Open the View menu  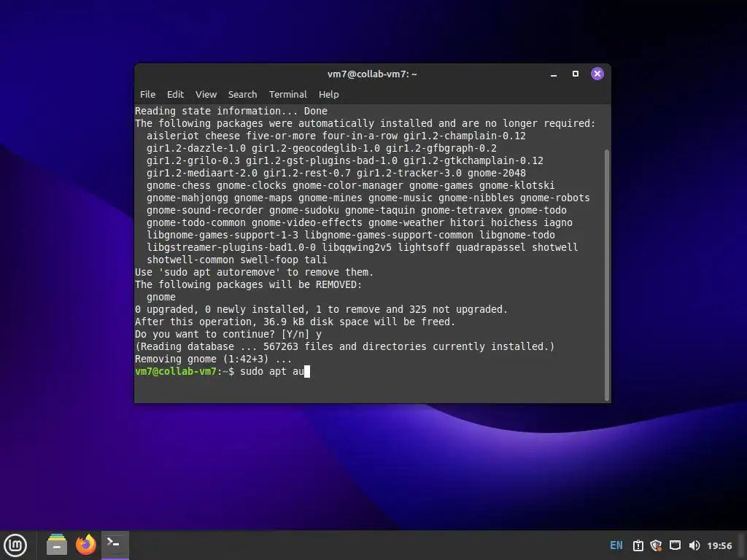tap(206, 94)
